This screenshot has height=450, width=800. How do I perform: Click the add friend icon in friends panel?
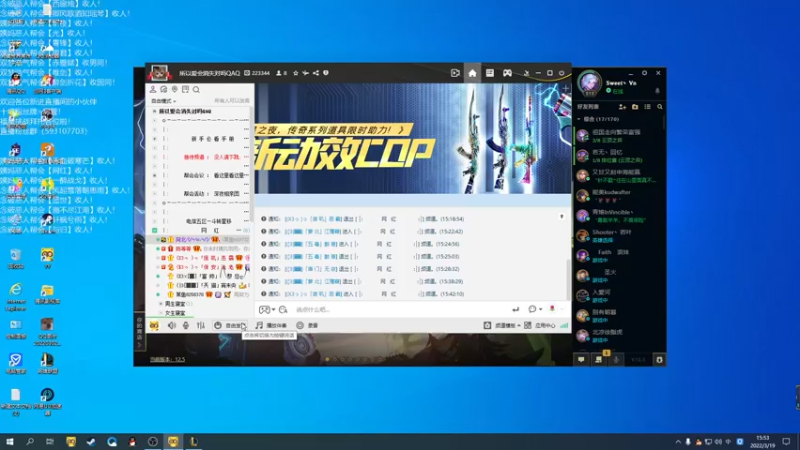click(622, 107)
